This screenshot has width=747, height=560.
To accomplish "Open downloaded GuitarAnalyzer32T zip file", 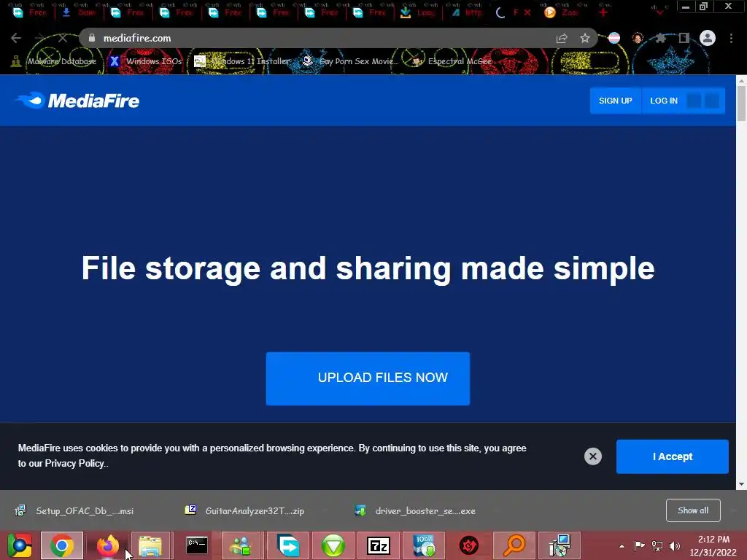I will [245, 510].
